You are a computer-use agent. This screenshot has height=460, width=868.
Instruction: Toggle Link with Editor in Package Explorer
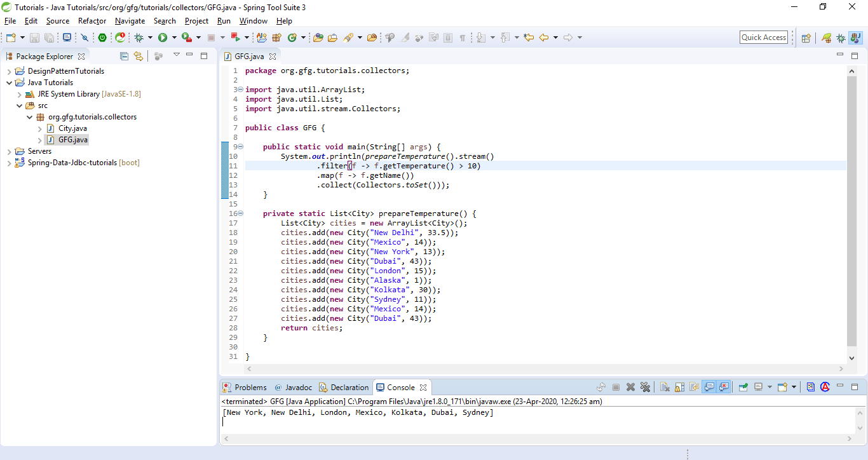138,57
